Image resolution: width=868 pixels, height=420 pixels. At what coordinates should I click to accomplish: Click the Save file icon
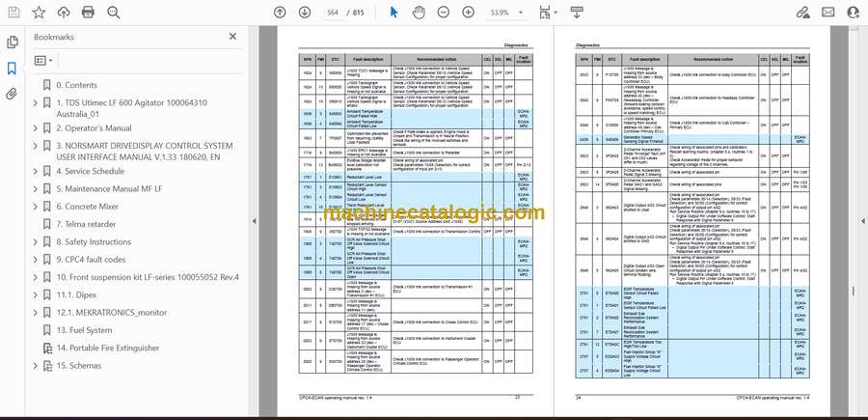coord(14,13)
